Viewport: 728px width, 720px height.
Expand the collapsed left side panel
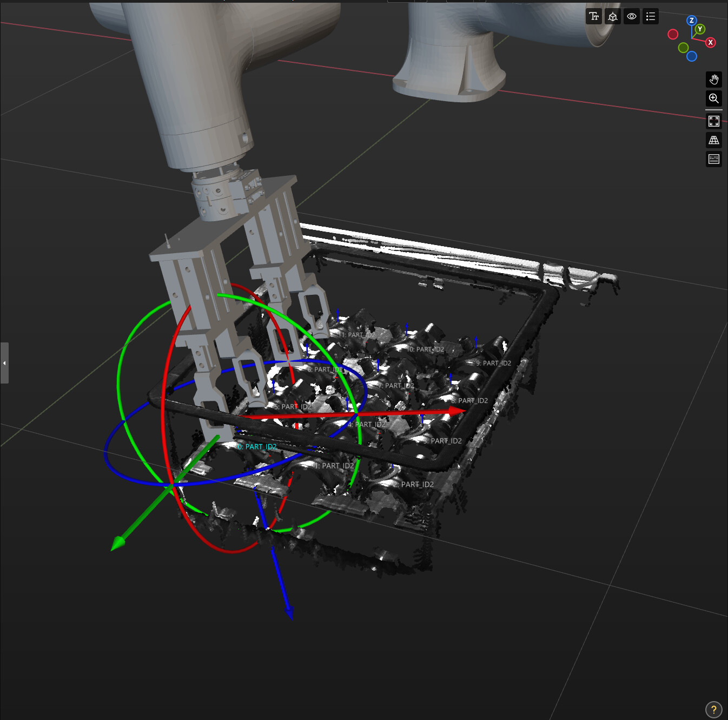pos(4,363)
